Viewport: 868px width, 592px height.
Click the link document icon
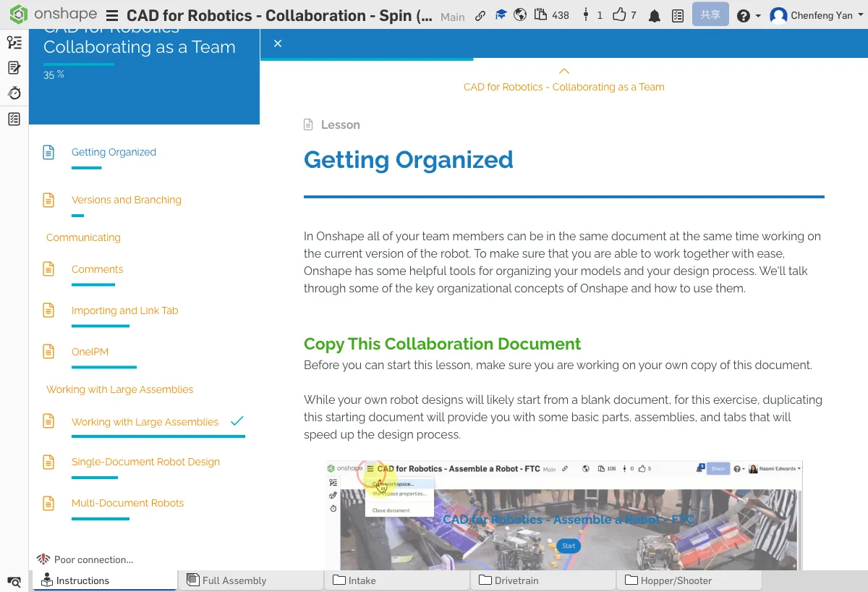tap(480, 15)
